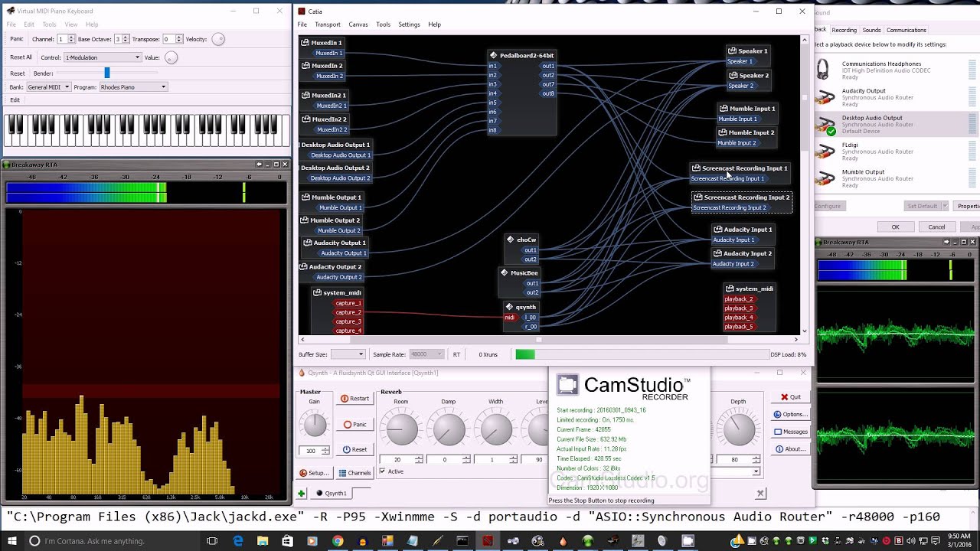Open Microsoft Edge from the taskbar

click(x=238, y=541)
